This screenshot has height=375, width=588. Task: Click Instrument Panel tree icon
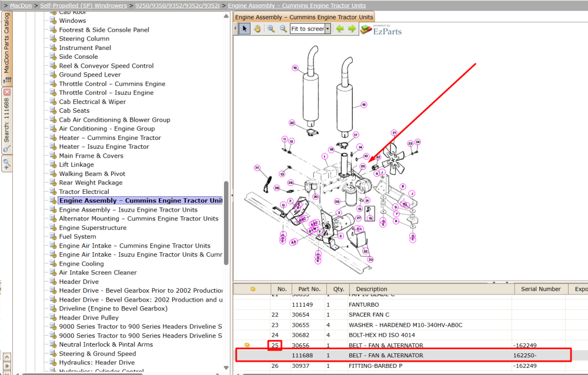(54, 48)
